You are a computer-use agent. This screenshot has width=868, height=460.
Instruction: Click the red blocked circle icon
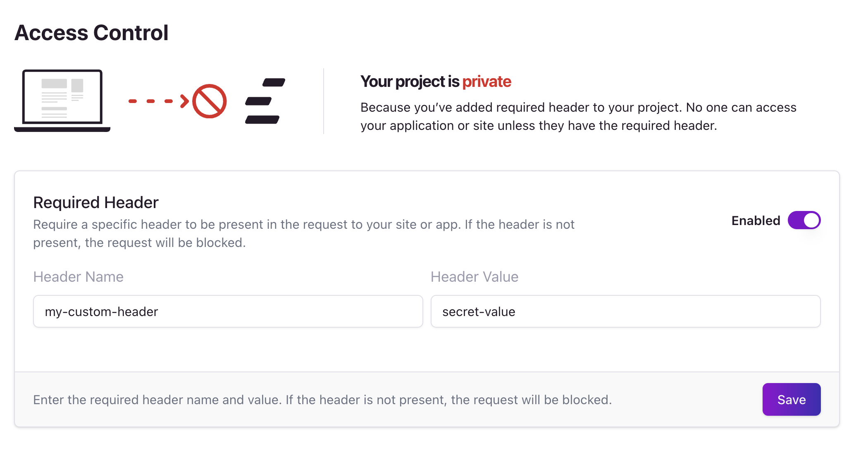(210, 101)
